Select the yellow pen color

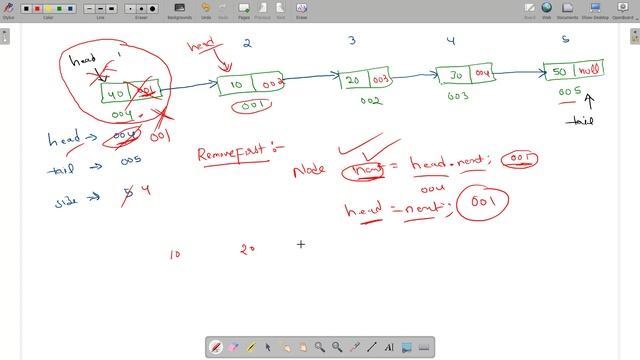coord(48,9)
